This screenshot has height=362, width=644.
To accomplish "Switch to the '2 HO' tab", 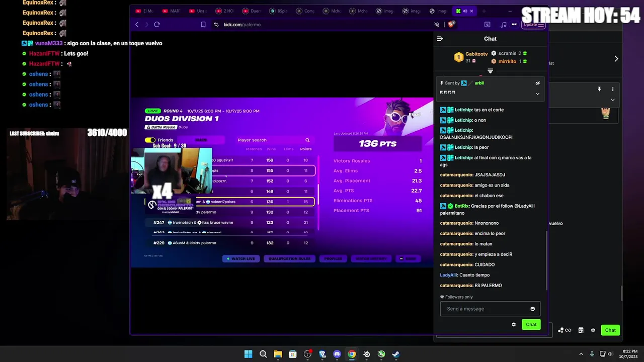I will tap(225, 11).
